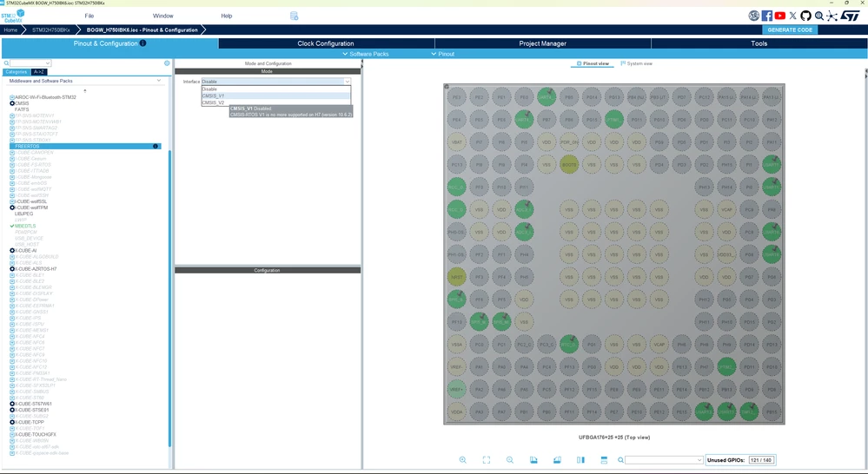The width and height of the screenshot is (868, 474).
Task: Select FATFS in the middleware list
Action: (x=22, y=109)
